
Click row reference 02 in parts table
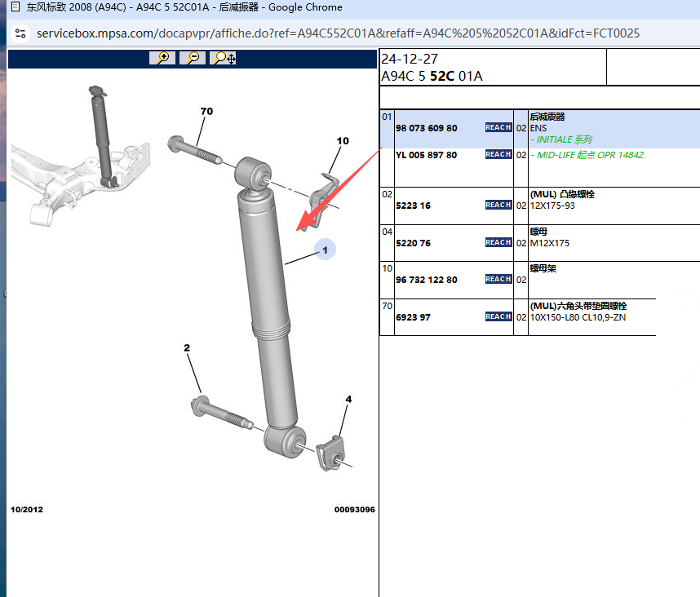point(387,194)
